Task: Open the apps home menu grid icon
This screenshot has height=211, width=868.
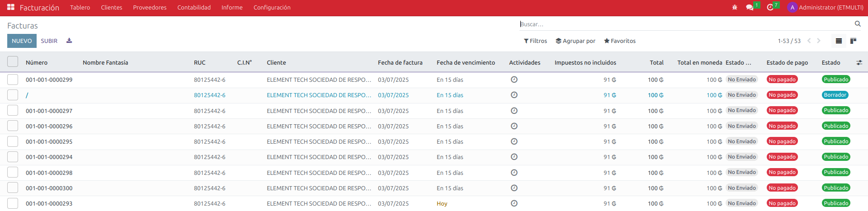Action: click(x=11, y=7)
